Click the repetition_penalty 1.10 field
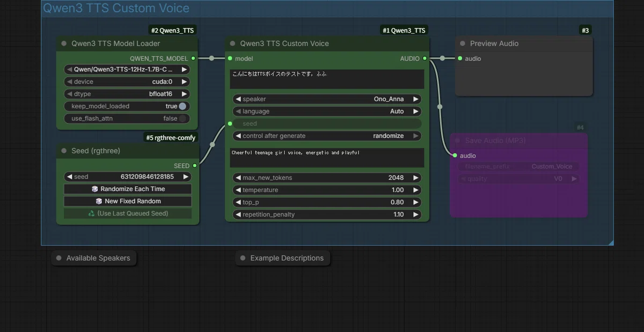 [327, 215]
